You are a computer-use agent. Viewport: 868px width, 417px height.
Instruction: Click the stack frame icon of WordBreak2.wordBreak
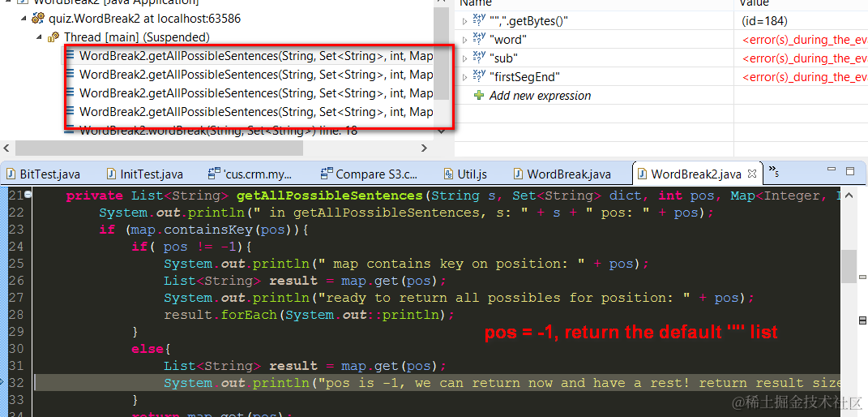click(x=70, y=131)
